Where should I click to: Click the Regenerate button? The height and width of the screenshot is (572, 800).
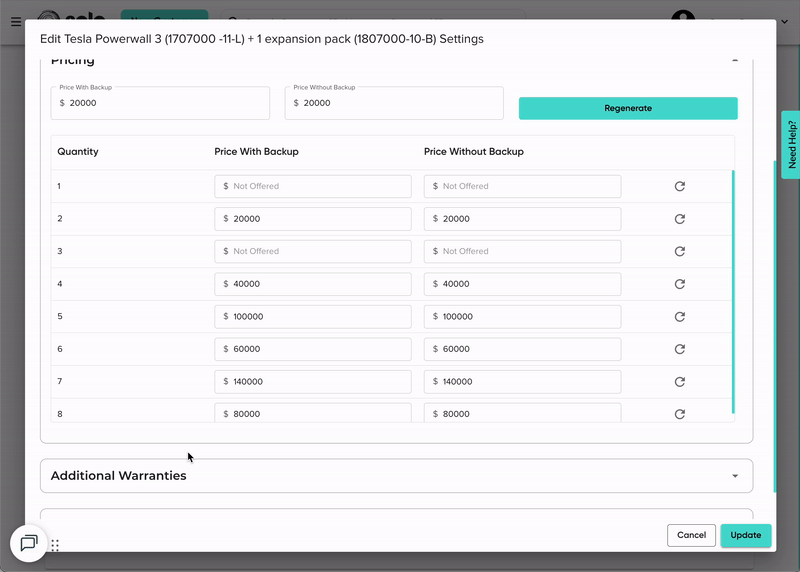(x=628, y=108)
